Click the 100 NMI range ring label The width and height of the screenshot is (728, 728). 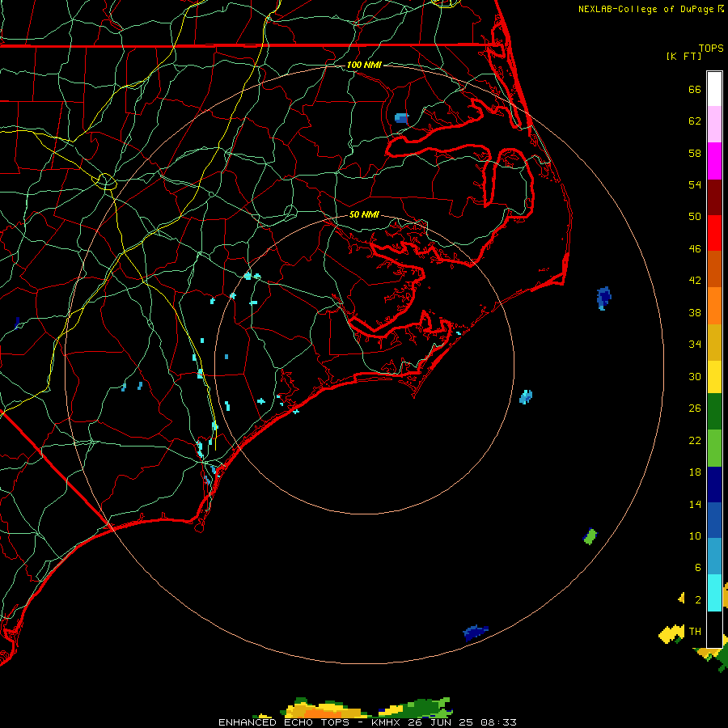364,65
